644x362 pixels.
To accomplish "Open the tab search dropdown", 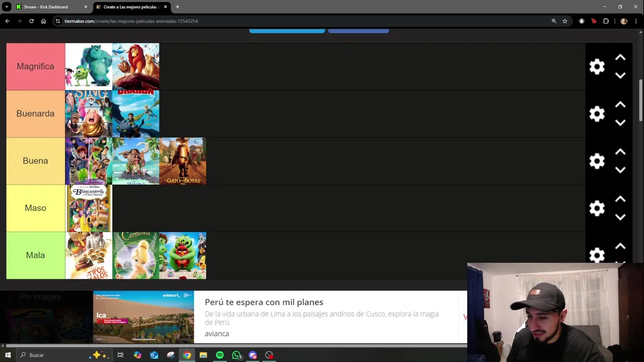I will (7, 7).
